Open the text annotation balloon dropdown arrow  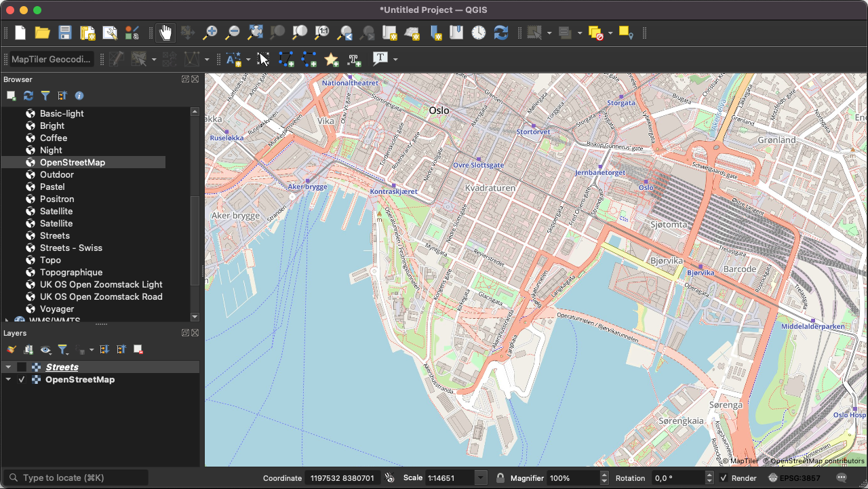click(395, 60)
